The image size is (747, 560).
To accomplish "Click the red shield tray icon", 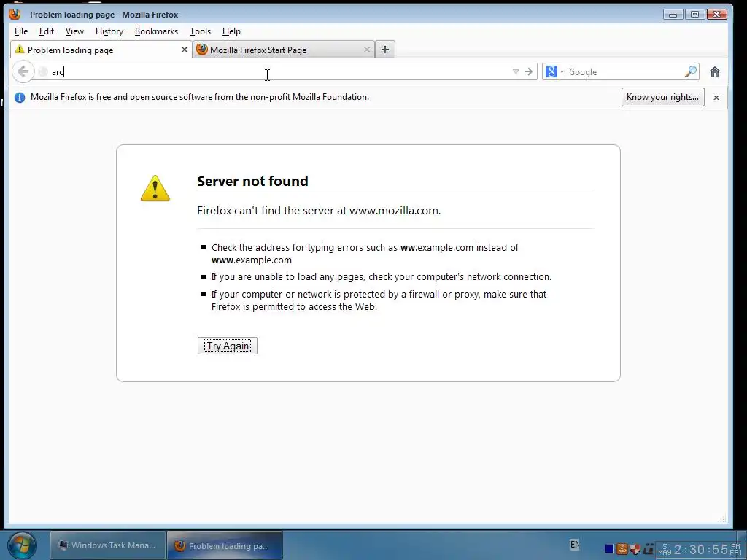I will tap(635, 550).
